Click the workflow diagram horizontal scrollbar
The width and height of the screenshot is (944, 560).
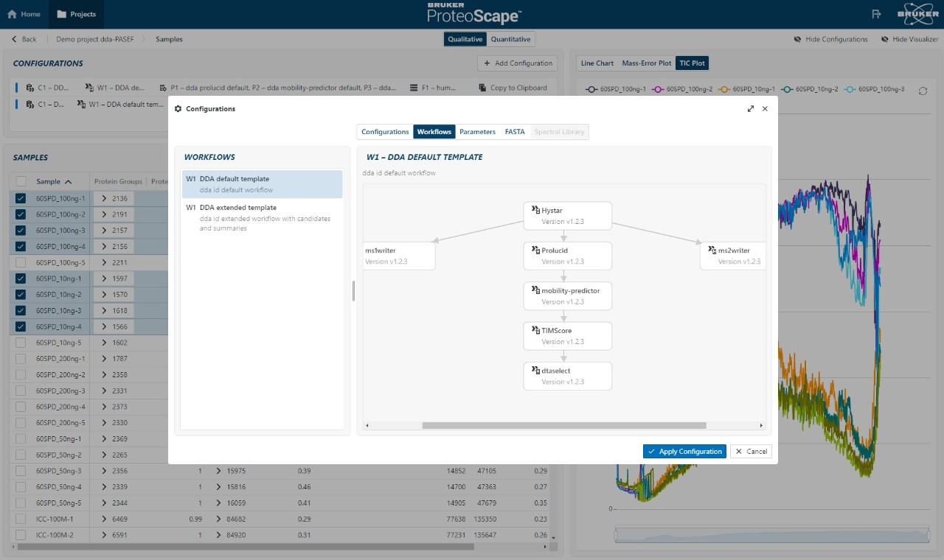coord(563,425)
